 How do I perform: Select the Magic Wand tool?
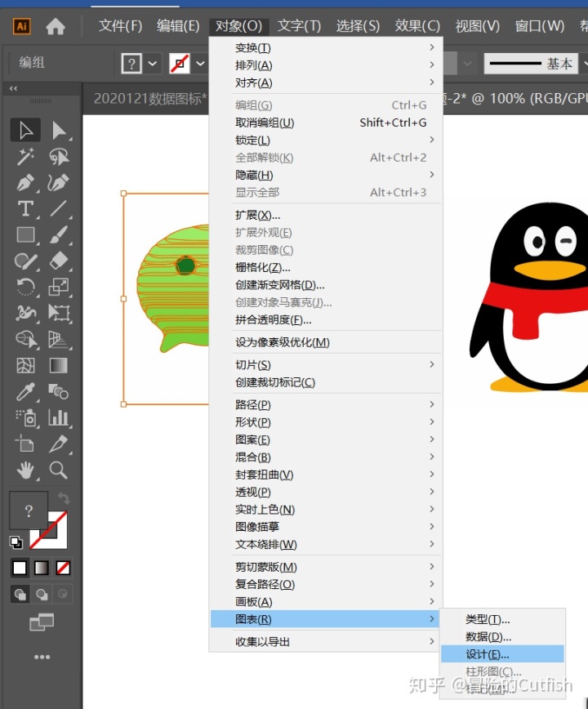pyautogui.click(x=25, y=157)
